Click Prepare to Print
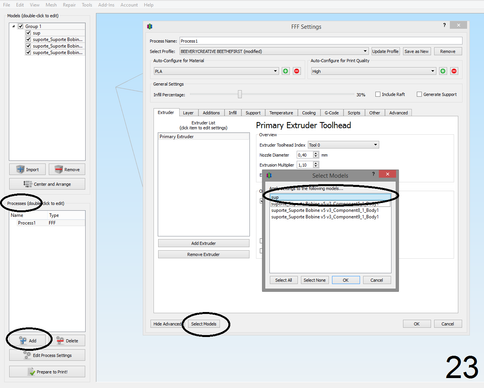The width and height of the screenshot is (484, 388). pyautogui.click(x=47, y=372)
